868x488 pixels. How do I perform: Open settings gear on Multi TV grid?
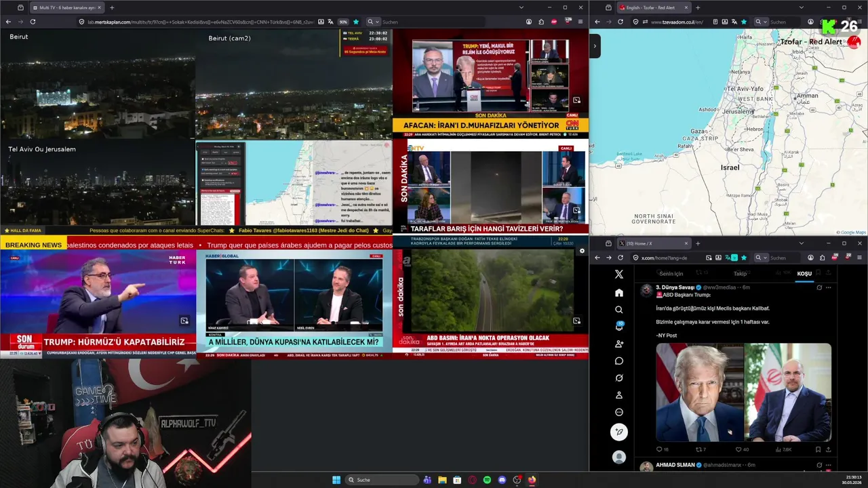click(x=581, y=251)
